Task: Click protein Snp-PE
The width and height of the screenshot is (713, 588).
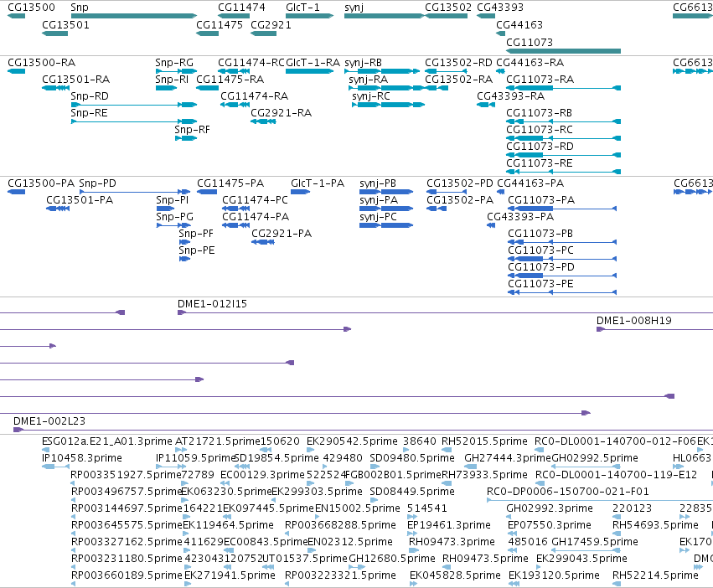Action: point(196,250)
